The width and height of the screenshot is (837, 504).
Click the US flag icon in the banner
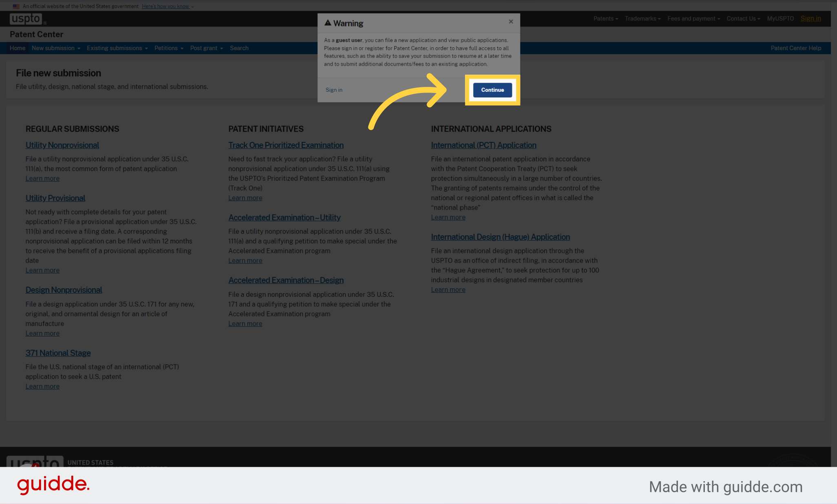pos(16,6)
